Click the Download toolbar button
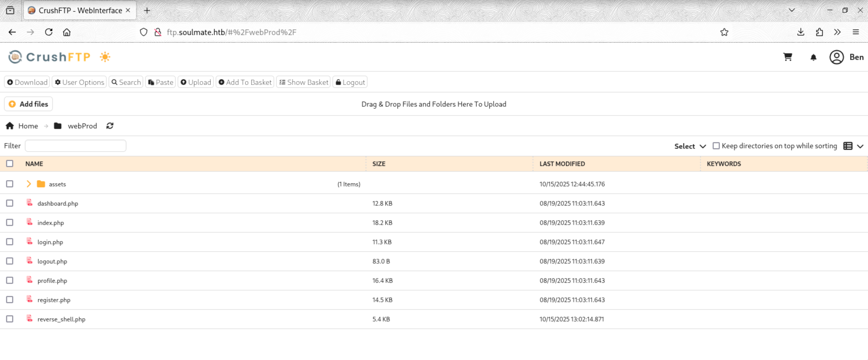 coord(27,82)
